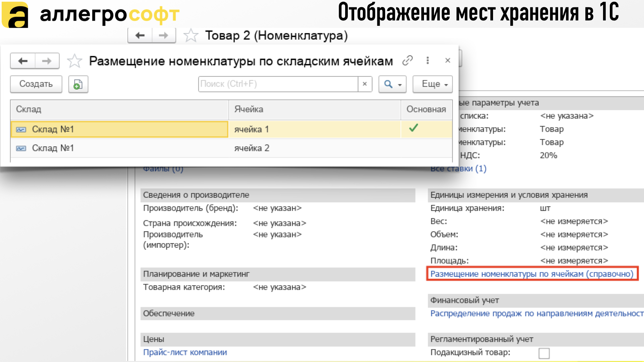Click the row icon of ячейка 1 row
This screenshot has width=644, height=362.
[x=21, y=130]
